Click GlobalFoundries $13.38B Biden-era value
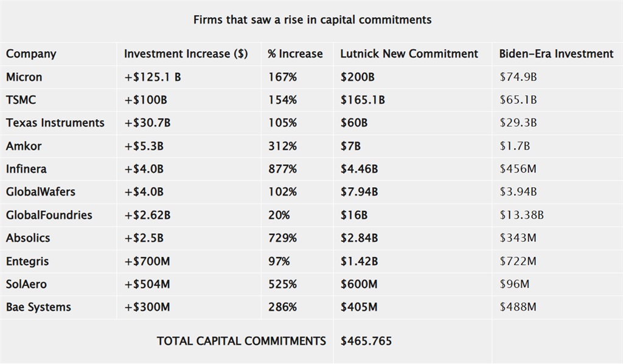This screenshot has height=364, width=623. point(521,215)
